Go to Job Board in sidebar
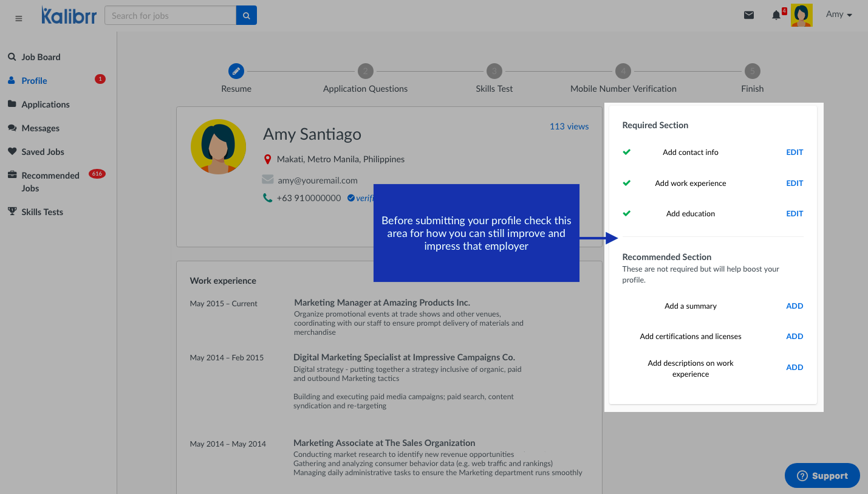 click(x=41, y=57)
